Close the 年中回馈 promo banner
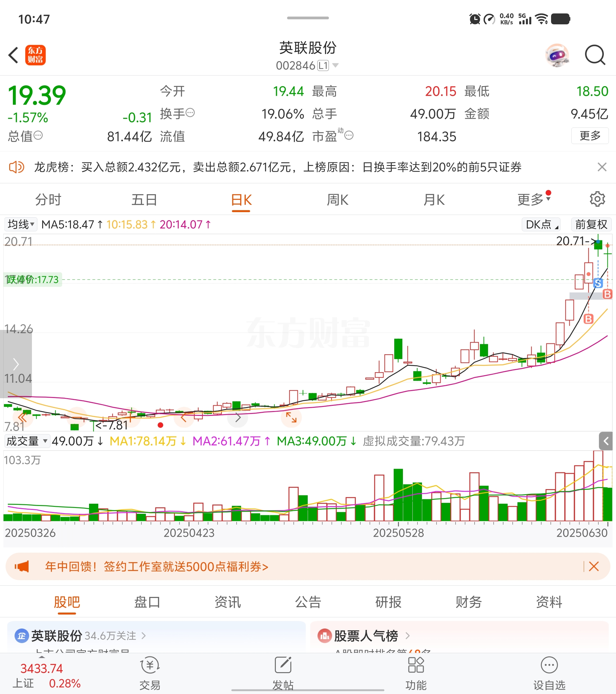 tap(594, 566)
